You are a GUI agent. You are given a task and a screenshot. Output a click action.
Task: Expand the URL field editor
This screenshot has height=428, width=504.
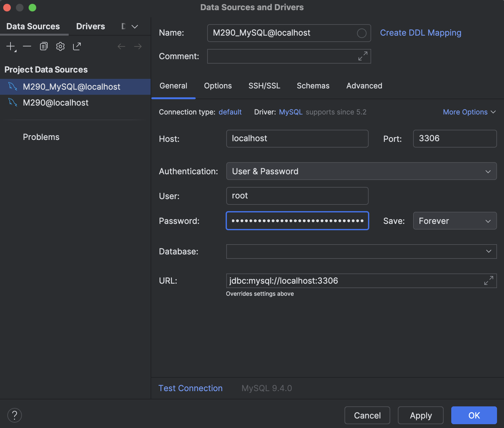pyautogui.click(x=488, y=280)
